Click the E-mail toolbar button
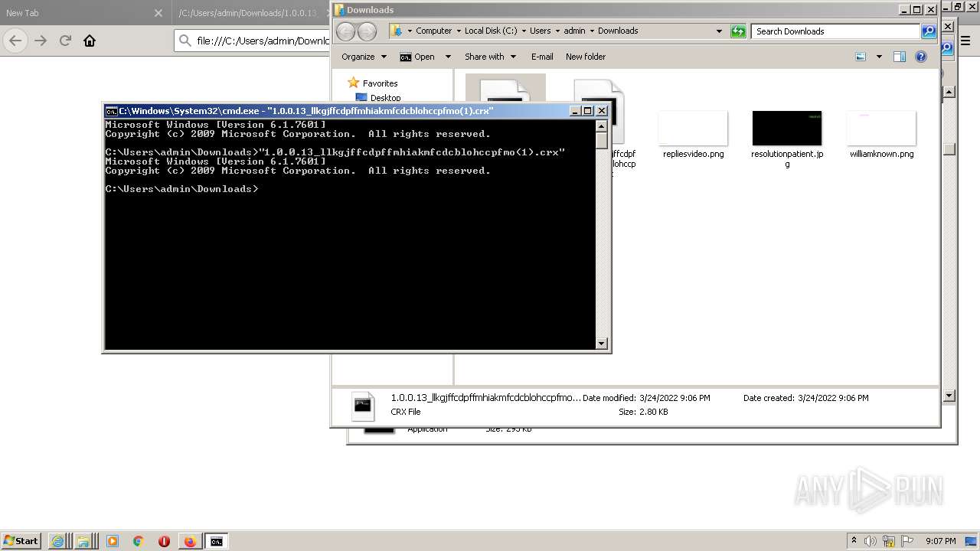The width and height of the screenshot is (980, 551). click(542, 57)
